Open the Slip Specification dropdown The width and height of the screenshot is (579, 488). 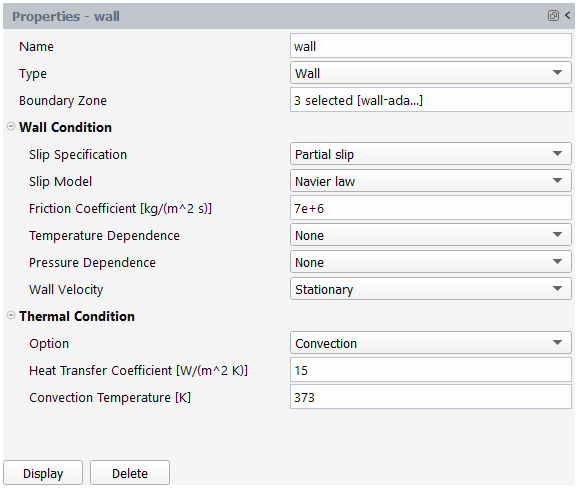431,154
